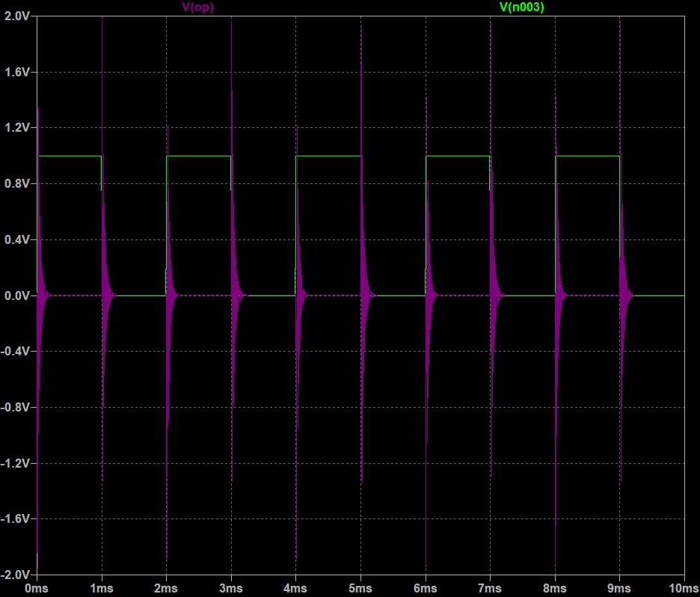
Task: Click the 0ms time axis label
Action: [x=37, y=588]
